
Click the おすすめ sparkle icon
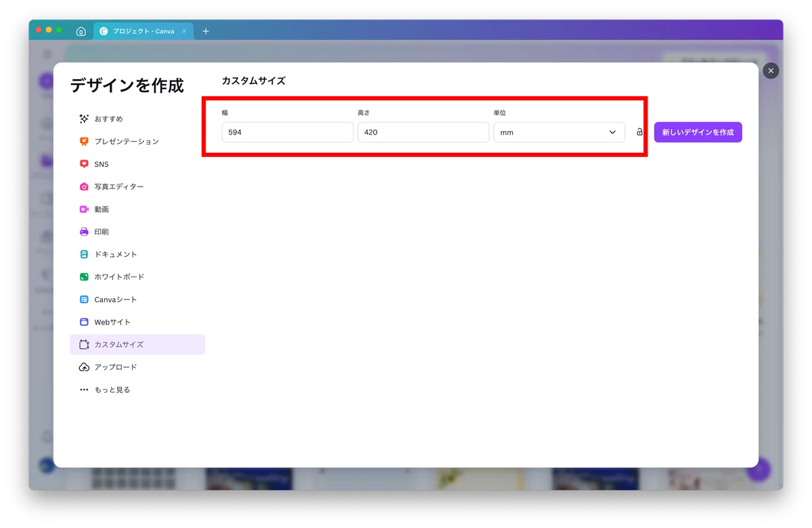coord(84,119)
